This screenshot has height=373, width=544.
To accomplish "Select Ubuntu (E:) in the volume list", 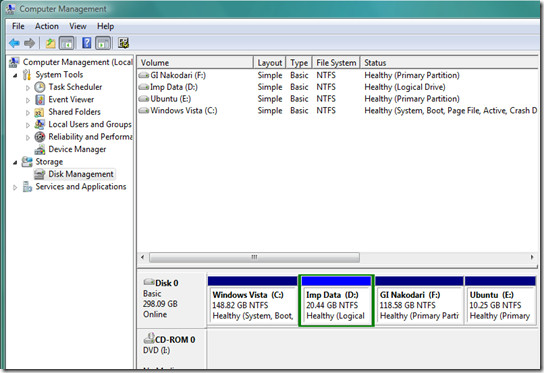I will pos(170,99).
